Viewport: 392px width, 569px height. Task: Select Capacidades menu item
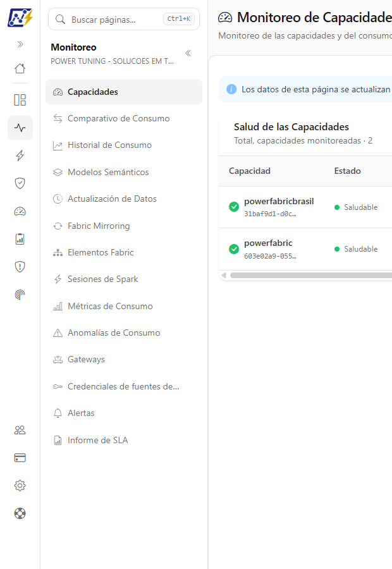(x=124, y=92)
